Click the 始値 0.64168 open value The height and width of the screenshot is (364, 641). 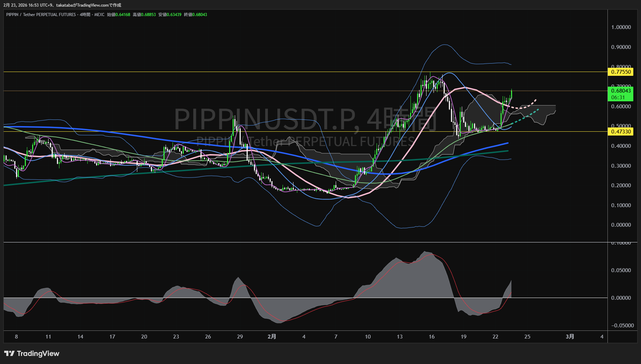(118, 15)
